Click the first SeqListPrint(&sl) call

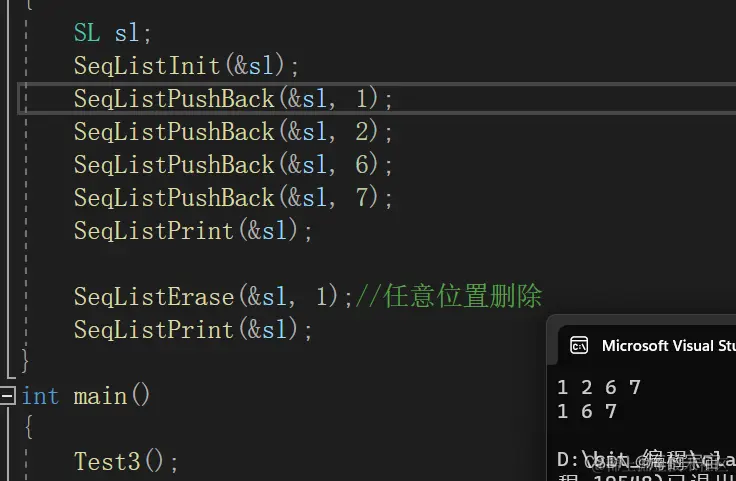[192, 230]
